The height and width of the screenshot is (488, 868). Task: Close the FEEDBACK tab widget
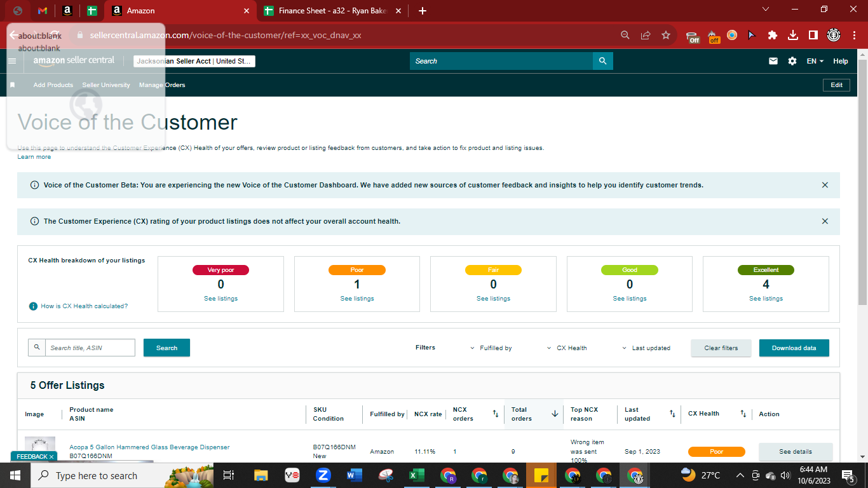(x=51, y=457)
